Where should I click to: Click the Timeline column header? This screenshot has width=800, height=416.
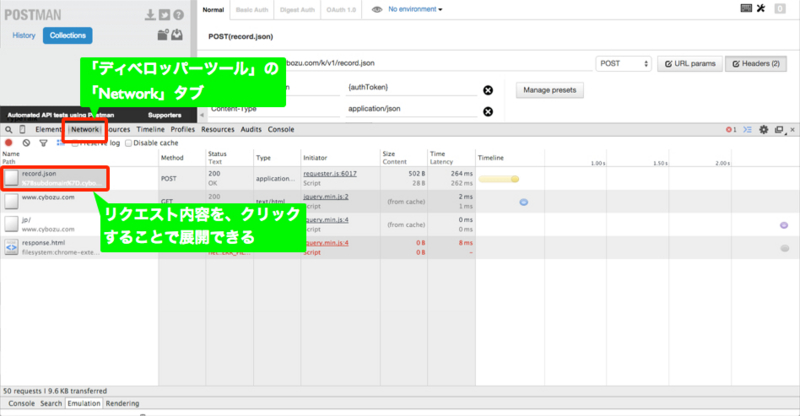491,158
